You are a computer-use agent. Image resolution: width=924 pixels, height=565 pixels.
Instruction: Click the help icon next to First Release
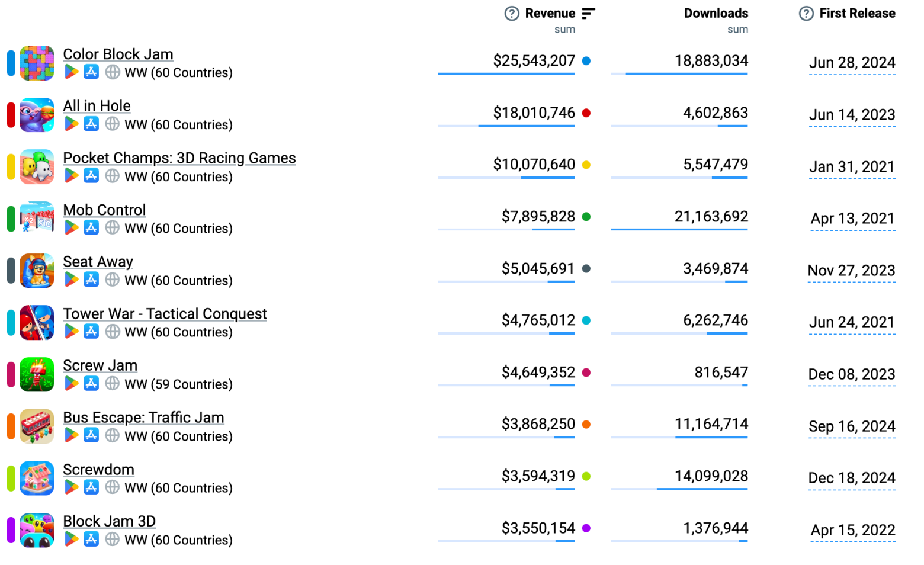pyautogui.click(x=806, y=14)
